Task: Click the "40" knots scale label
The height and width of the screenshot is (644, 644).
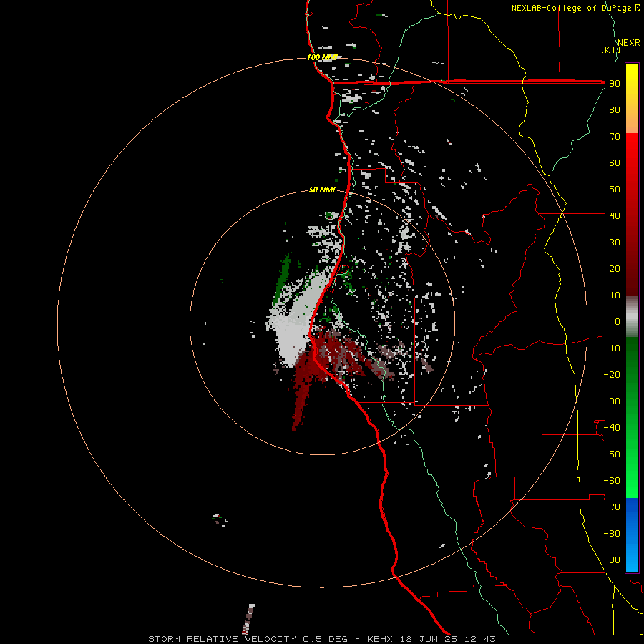Action: point(615,215)
